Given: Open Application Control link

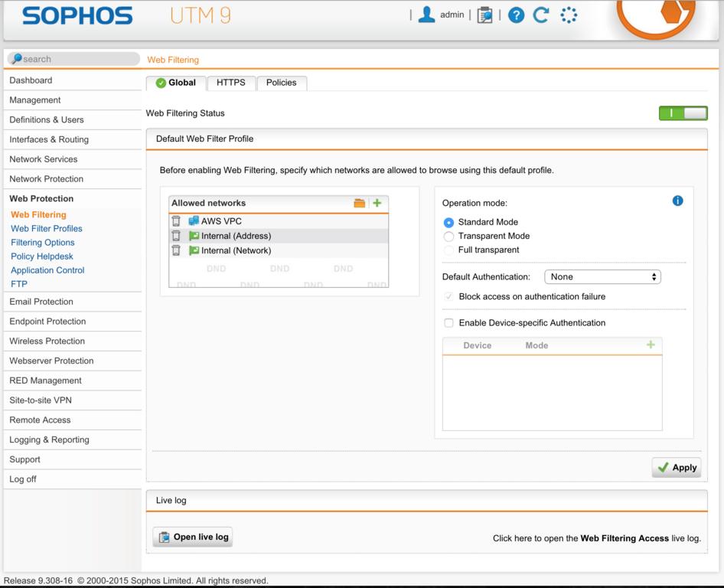Looking at the screenshot, I should [x=47, y=270].
